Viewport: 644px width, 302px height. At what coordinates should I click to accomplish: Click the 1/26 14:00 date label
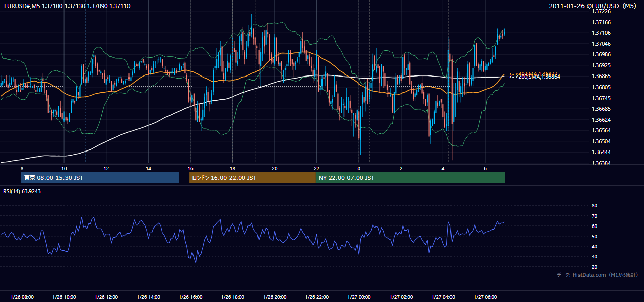148,297
